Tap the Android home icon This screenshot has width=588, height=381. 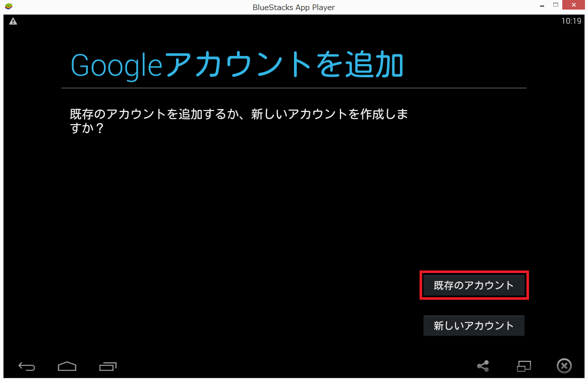pos(67,366)
